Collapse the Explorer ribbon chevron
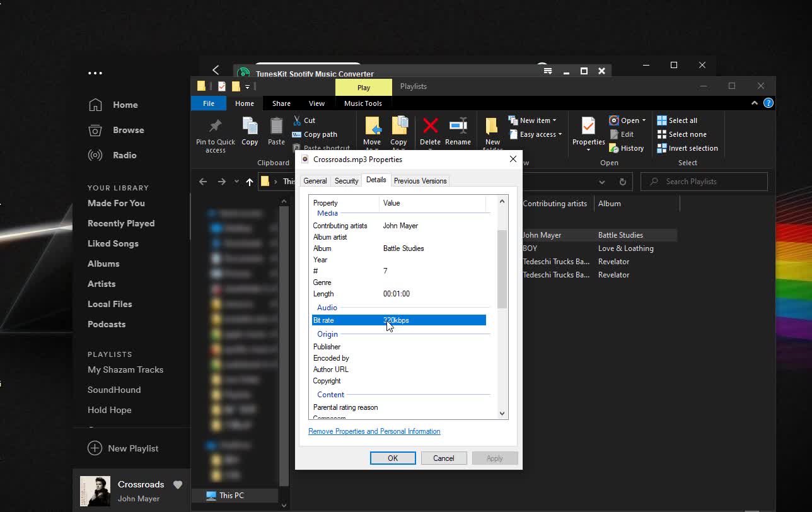812x512 pixels. pos(754,103)
